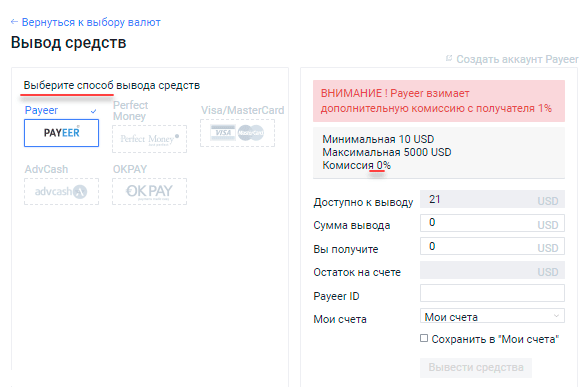Open 'Создать аккаунт Payeer' link

pos(512,59)
